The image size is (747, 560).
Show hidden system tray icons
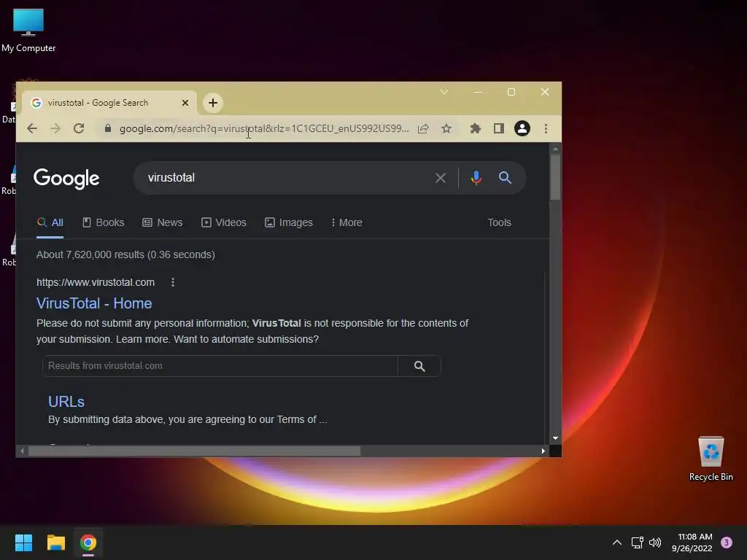[x=617, y=542]
